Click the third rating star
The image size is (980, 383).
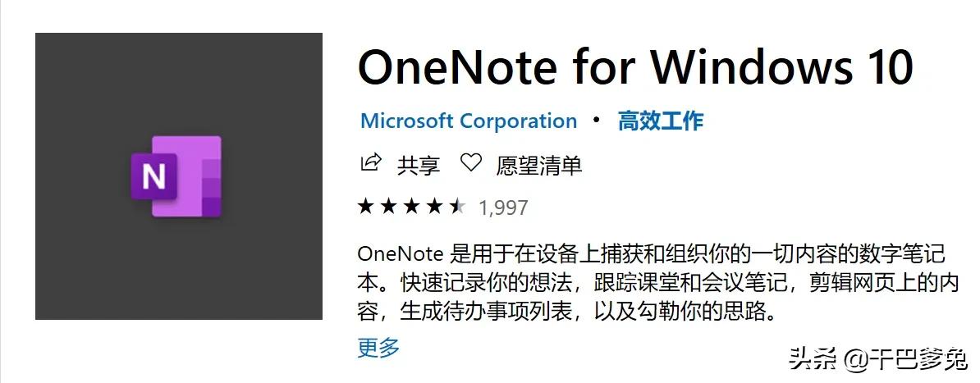click(x=411, y=207)
